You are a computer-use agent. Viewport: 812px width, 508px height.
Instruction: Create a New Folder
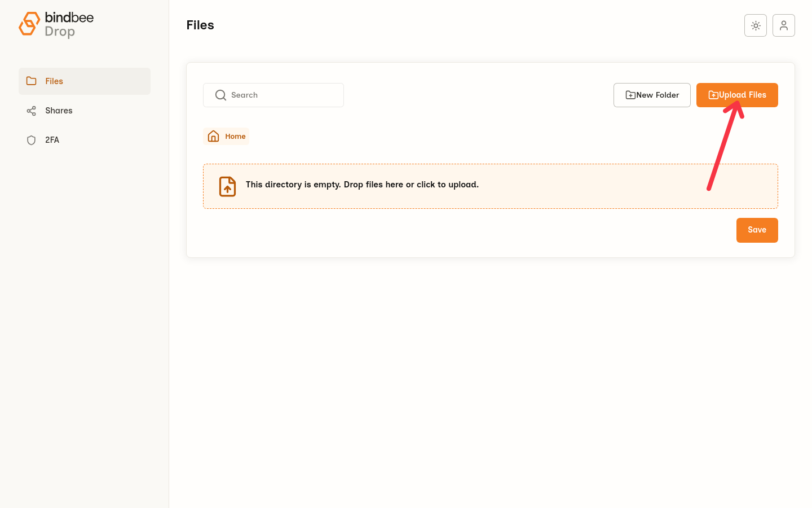pos(652,95)
